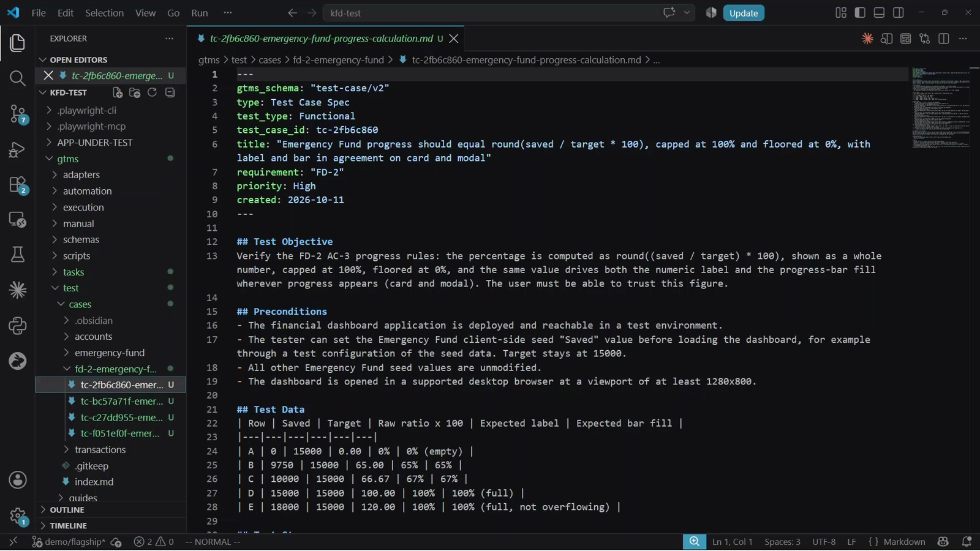Image resolution: width=980 pixels, height=551 pixels.
Task: Click the minimap code overview
Action: (x=940, y=108)
